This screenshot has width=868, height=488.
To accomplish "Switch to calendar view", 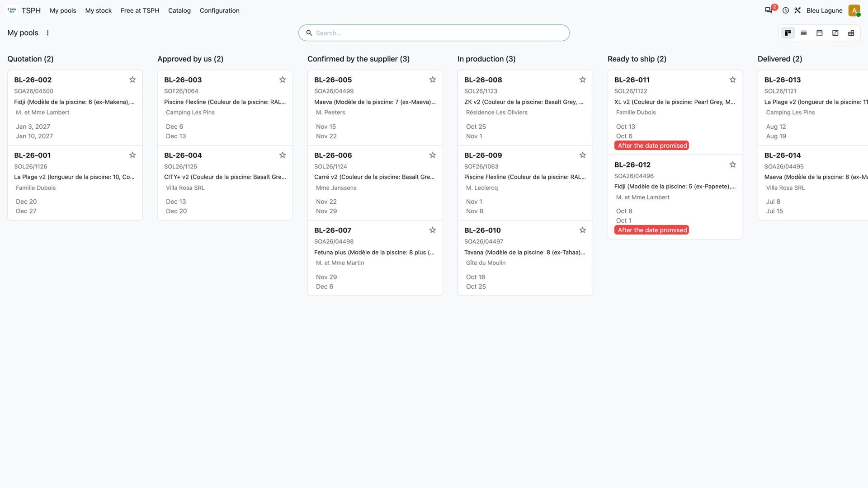I will coord(820,33).
